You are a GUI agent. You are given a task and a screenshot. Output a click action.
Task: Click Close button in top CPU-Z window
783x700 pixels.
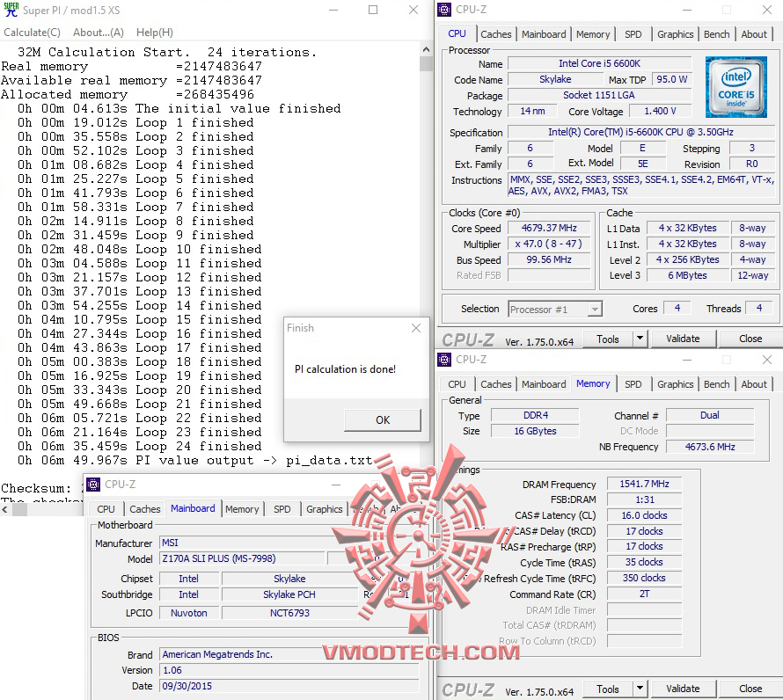click(x=750, y=339)
